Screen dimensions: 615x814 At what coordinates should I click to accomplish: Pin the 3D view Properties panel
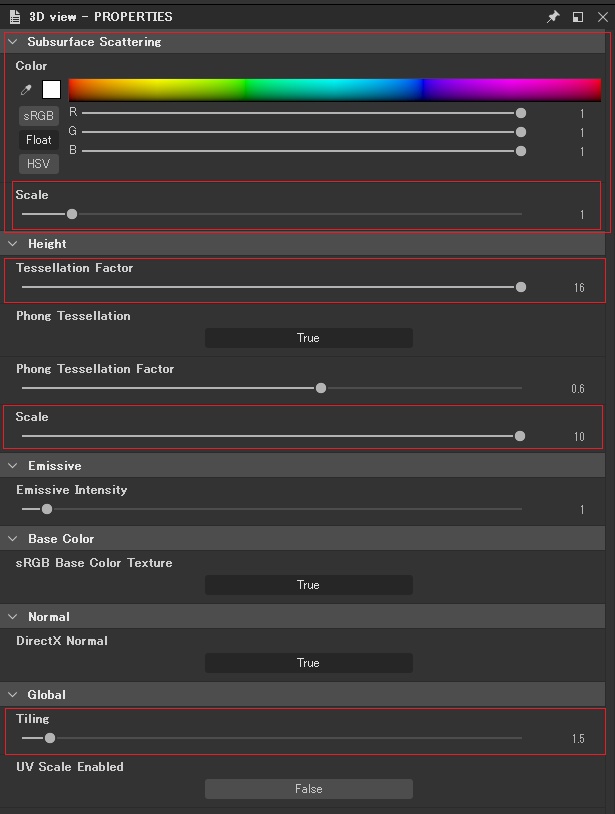coord(553,17)
